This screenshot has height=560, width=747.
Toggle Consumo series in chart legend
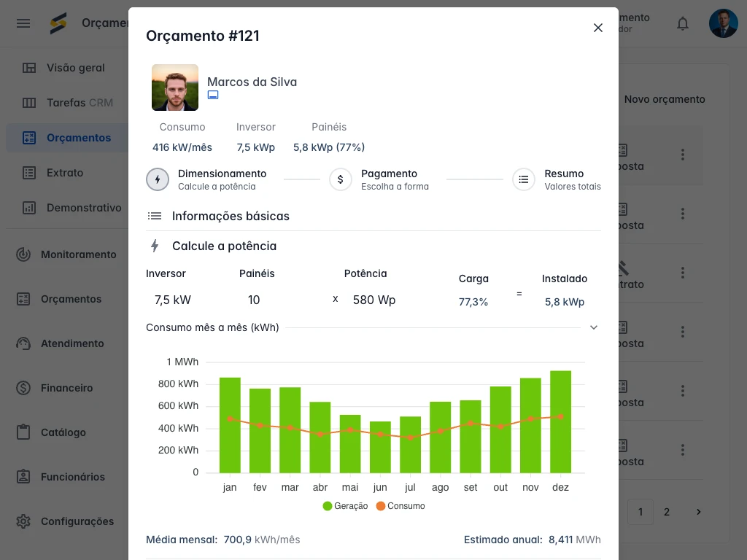400,506
